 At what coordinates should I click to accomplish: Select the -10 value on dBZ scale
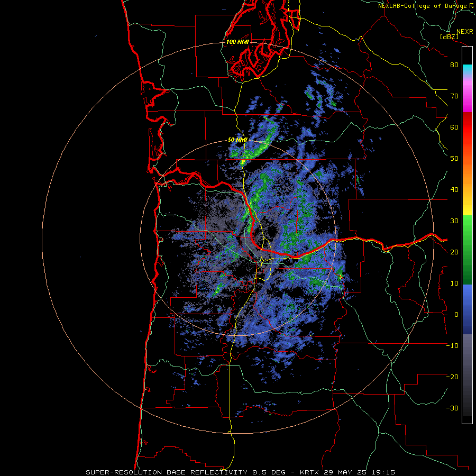pos(452,346)
